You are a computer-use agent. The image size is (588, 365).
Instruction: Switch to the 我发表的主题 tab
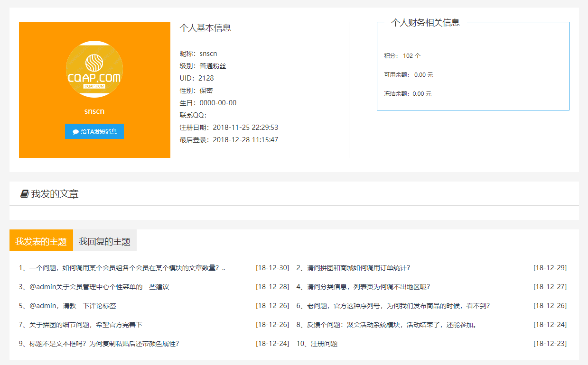click(41, 241)
